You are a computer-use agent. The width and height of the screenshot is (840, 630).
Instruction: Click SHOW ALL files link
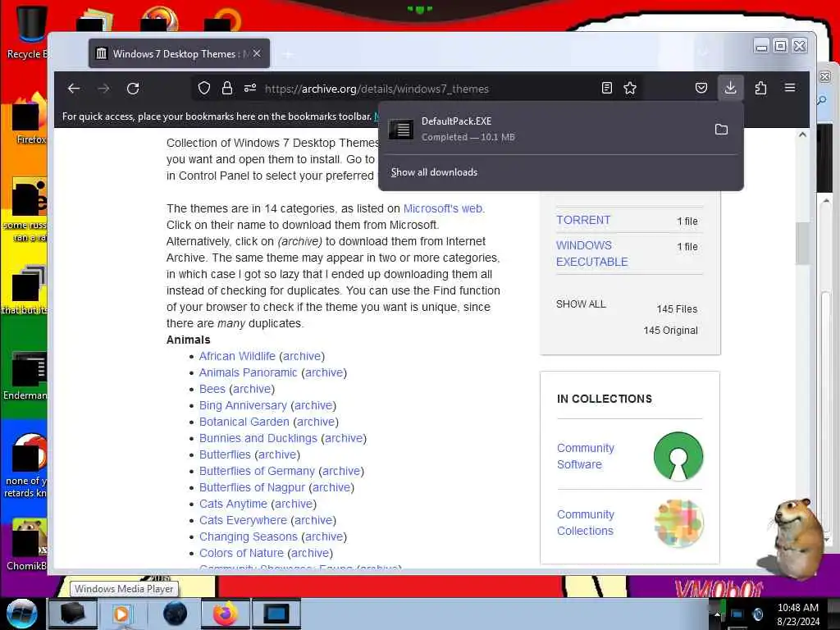581,304
